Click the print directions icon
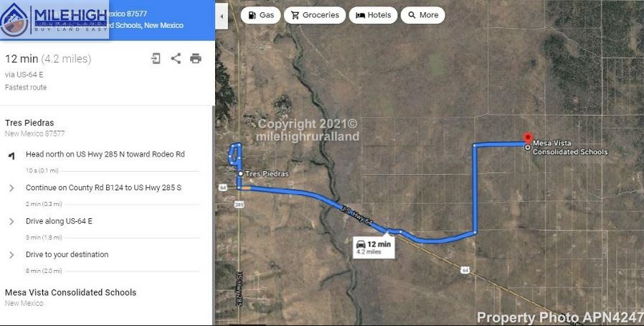Viewport: 644px width, 326px height. tap(196, 58)
